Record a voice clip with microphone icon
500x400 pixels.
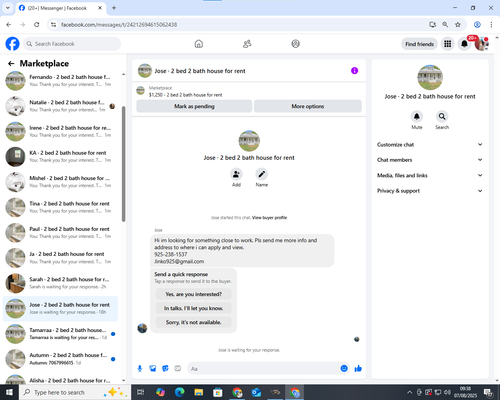[x=140, y=368]
